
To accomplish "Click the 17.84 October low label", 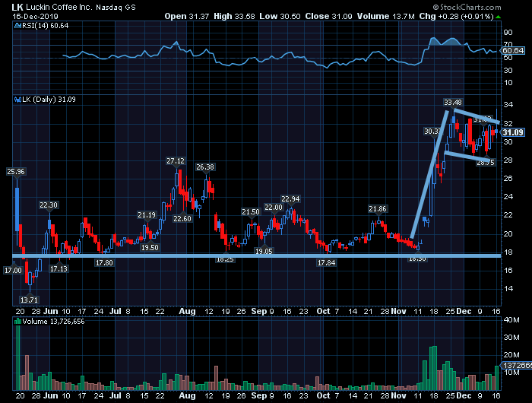I will click(x=326, y=263).
